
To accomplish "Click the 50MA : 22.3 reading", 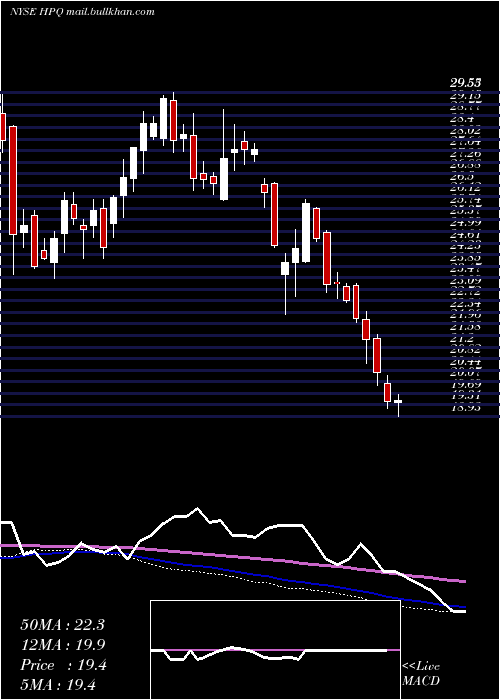I will pos(62,625).
